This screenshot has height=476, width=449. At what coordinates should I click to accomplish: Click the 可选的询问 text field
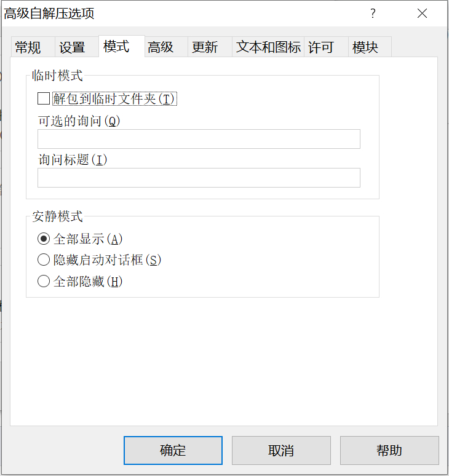click(x=199, y=139)
